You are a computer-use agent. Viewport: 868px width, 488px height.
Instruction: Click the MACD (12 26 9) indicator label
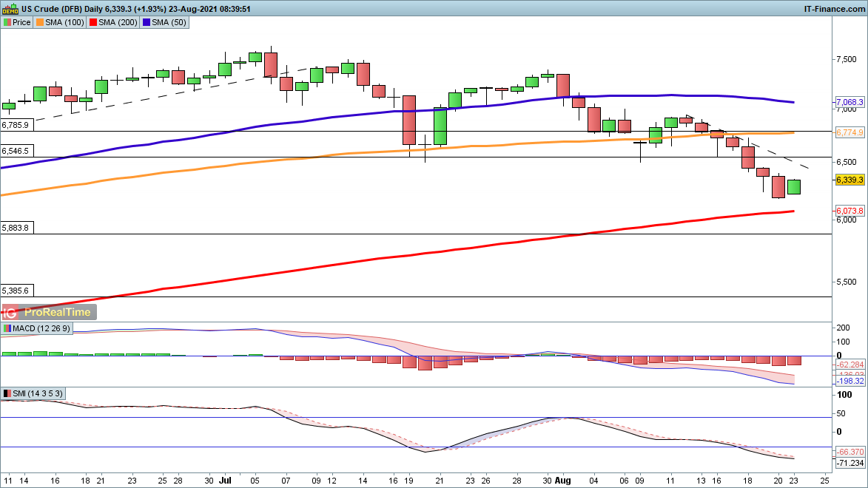(37, 328)
